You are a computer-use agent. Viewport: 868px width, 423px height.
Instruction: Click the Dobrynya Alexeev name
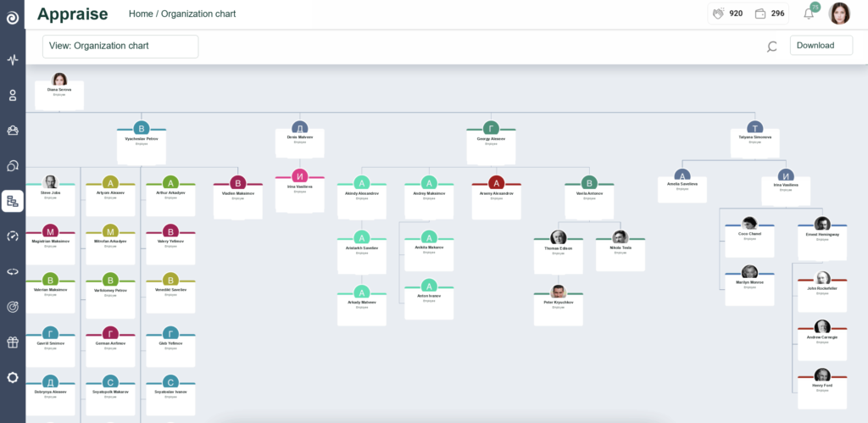click(x=50, y=392)
